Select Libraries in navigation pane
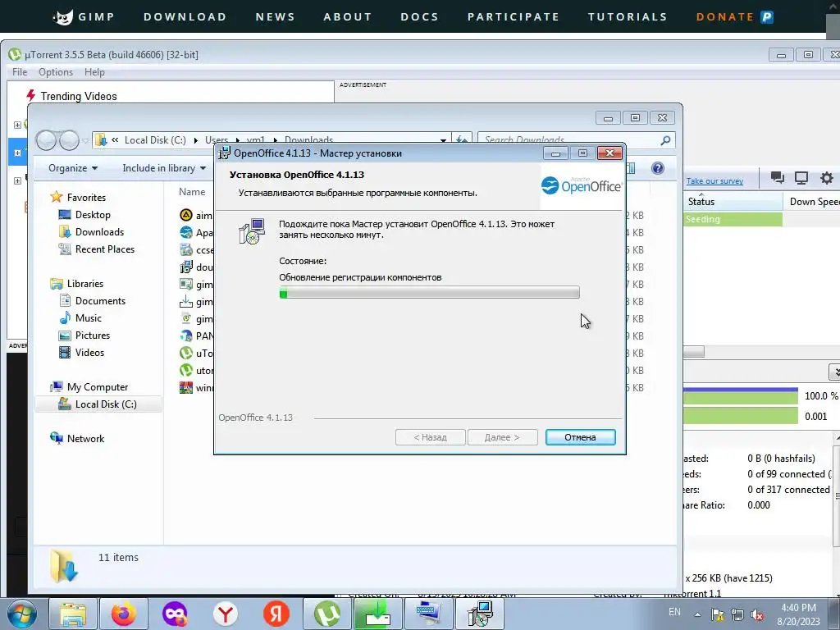The image size is (840, 630). pos(85,283)
